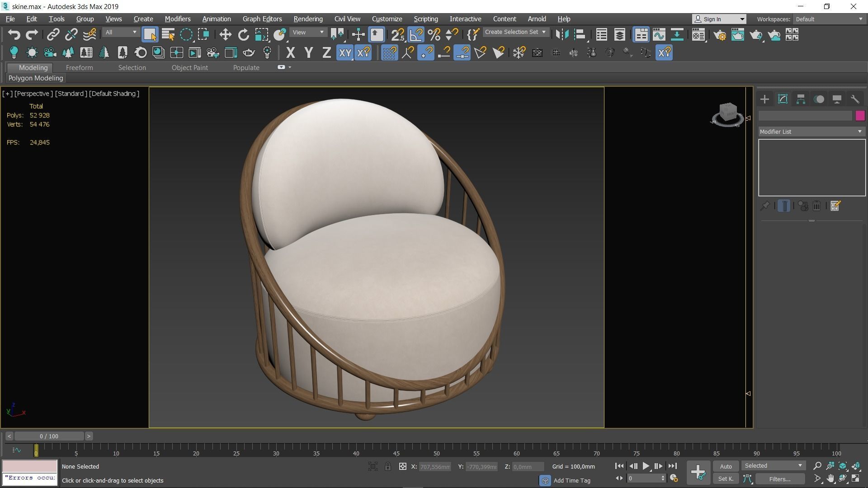Viewport: 868px width, 488px height.
Task: Click the ViewCube navigation widget
Action: (x=727, y=114)
